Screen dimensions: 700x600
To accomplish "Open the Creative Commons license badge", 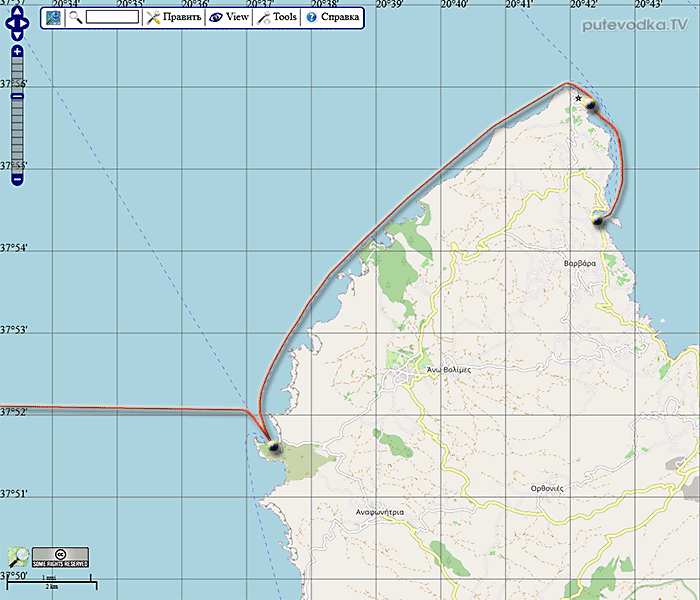I will [x=60, y=558].
